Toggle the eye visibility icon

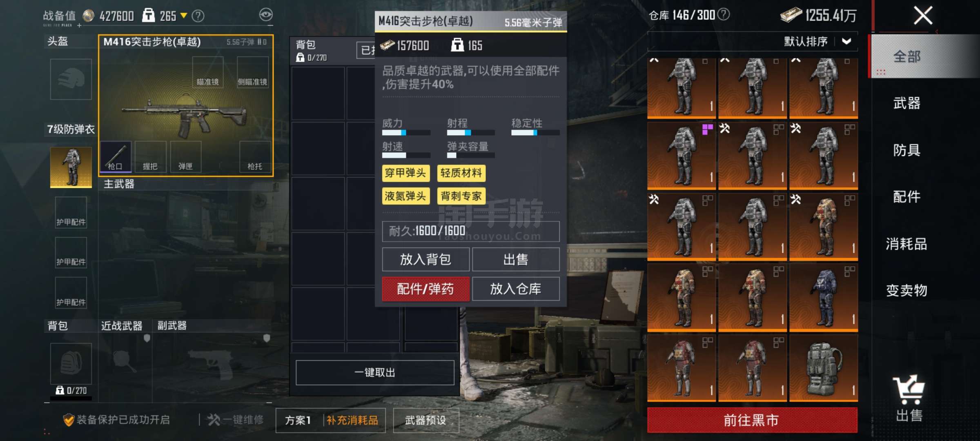[266, 15]
